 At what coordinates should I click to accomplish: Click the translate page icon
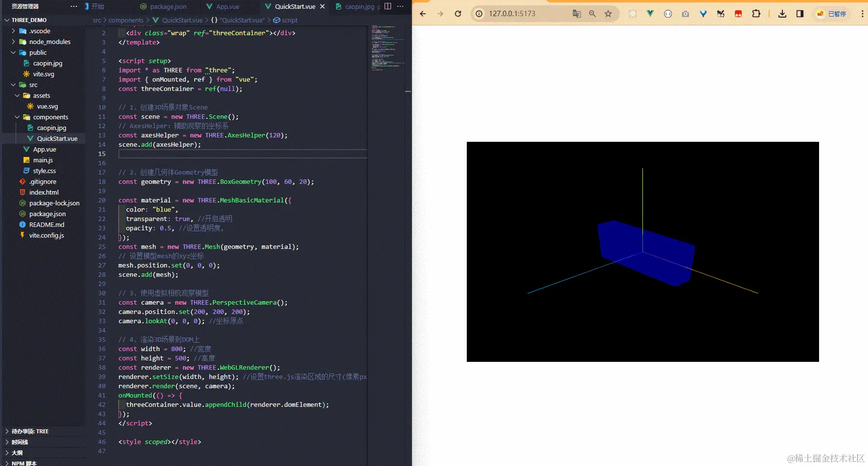[577, 14]
